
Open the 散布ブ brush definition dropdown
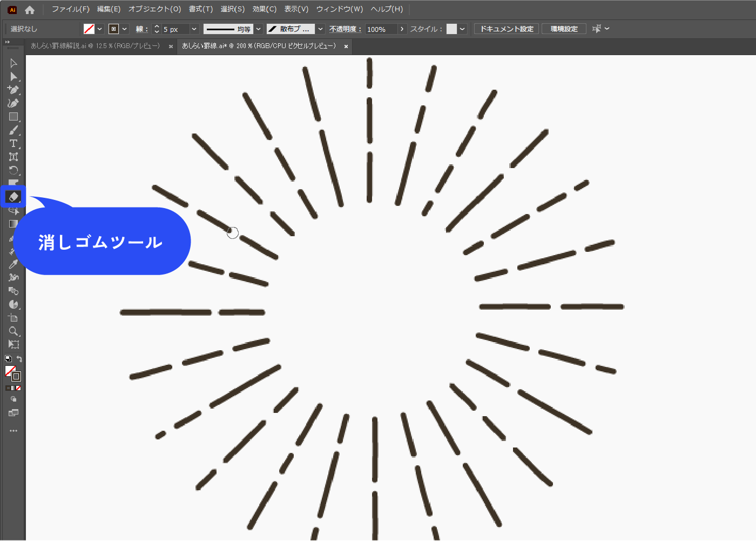pyautogui.click(x=320, y=29)
